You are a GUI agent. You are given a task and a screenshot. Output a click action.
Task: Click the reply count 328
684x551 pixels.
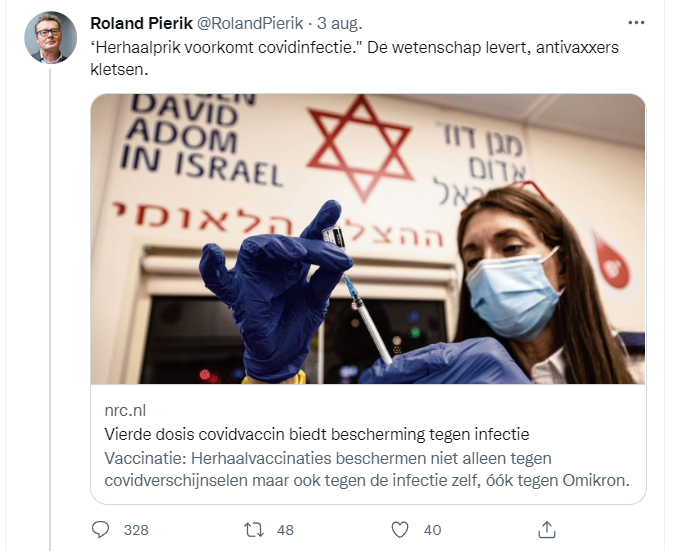(136, 530)
